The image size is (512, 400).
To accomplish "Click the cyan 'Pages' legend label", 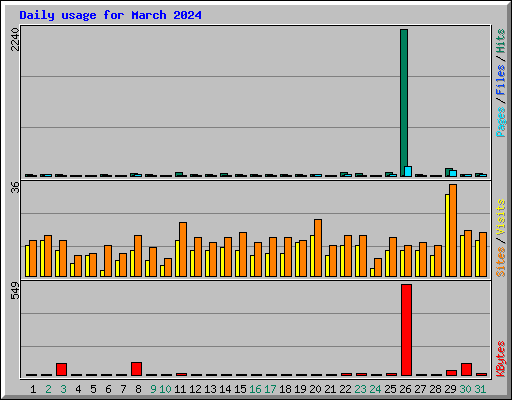I will tap(501, 122).
